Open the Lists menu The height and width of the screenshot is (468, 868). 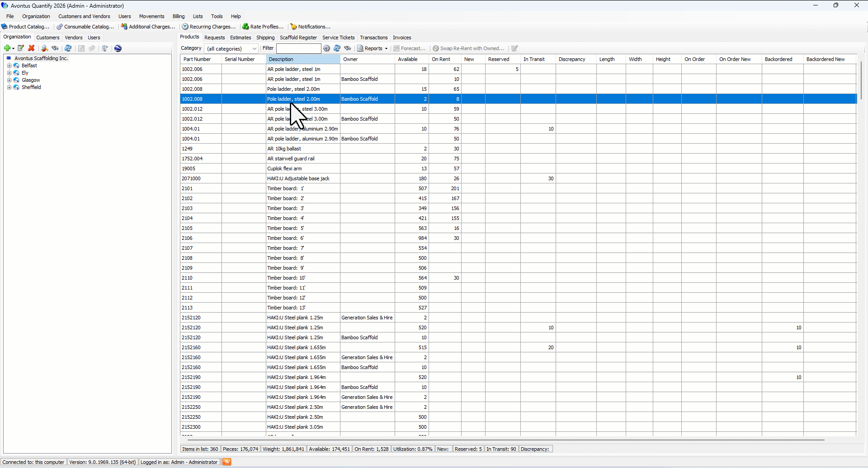pos(198,16)
